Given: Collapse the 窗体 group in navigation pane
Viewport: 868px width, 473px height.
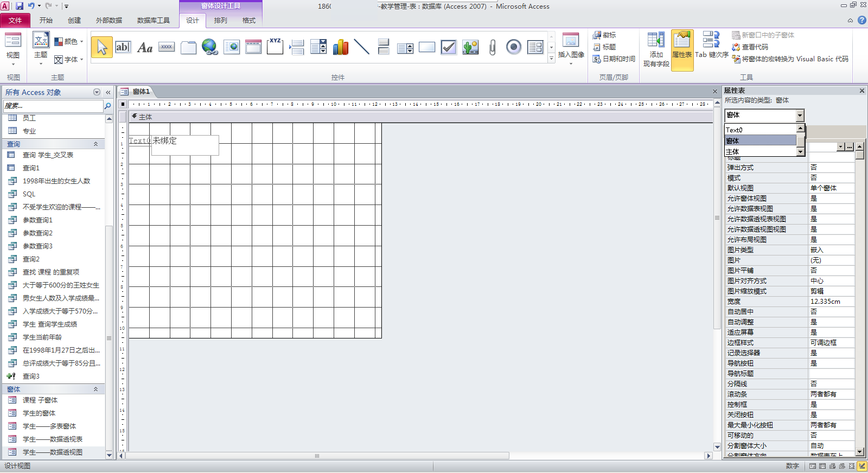Looking at the screenshot, I should [95, 389].
